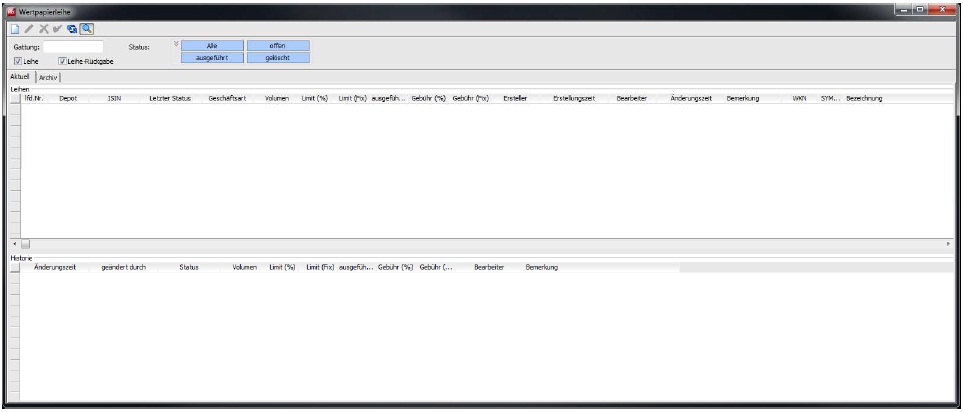Image resolution: width=963 pixels, height=412 pixels.
Task: Click the grey X delete icon in toolbar
Action: point(44,29)
